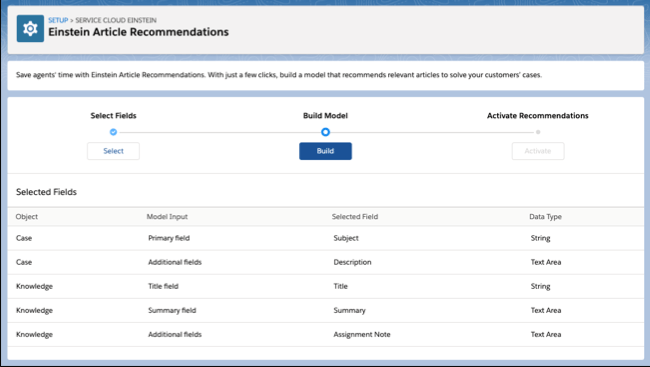Click the Summary selected field cell
This screenshot has width=650, height=367.
pos(349,310)
